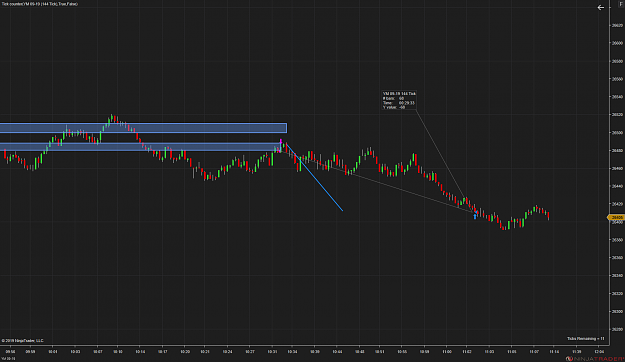This screenshot has height=362, width=625.
Task: Click the yellow current price marker on axis
Action: tap(616, 217)
